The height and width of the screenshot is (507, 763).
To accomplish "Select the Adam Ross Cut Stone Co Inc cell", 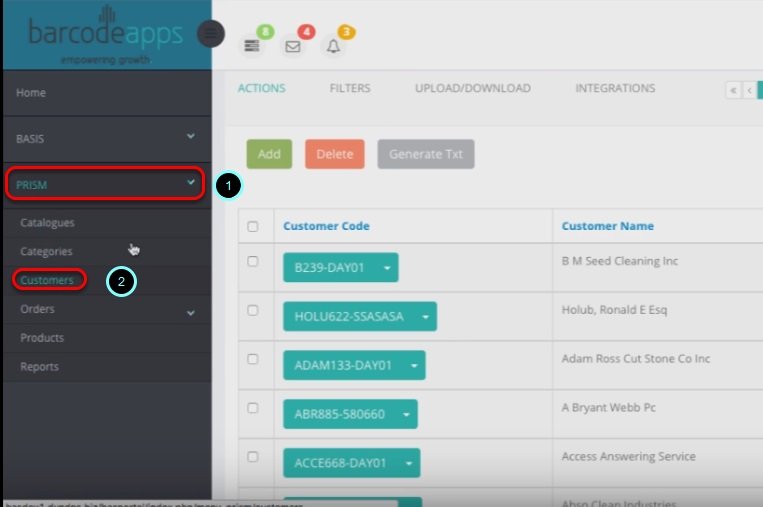I will click(x=636, y=359).
